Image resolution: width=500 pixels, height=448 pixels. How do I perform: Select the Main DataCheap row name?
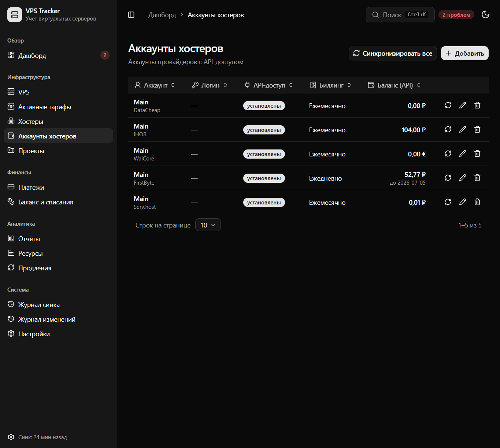pyautogui.click(x=141, y=102)
